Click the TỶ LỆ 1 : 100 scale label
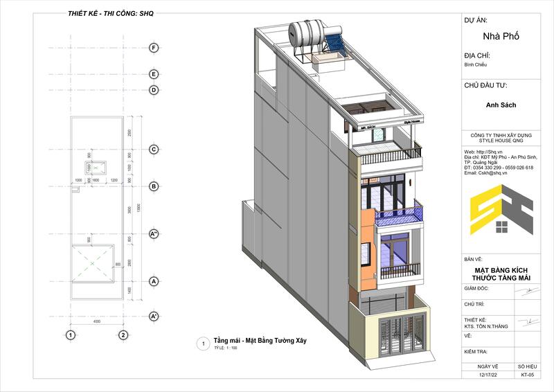This screenshot has width=554, height=392. click(226, 348)
